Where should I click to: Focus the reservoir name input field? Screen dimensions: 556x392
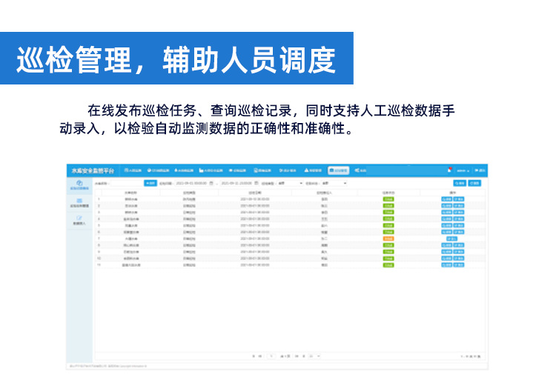[127, 183]
